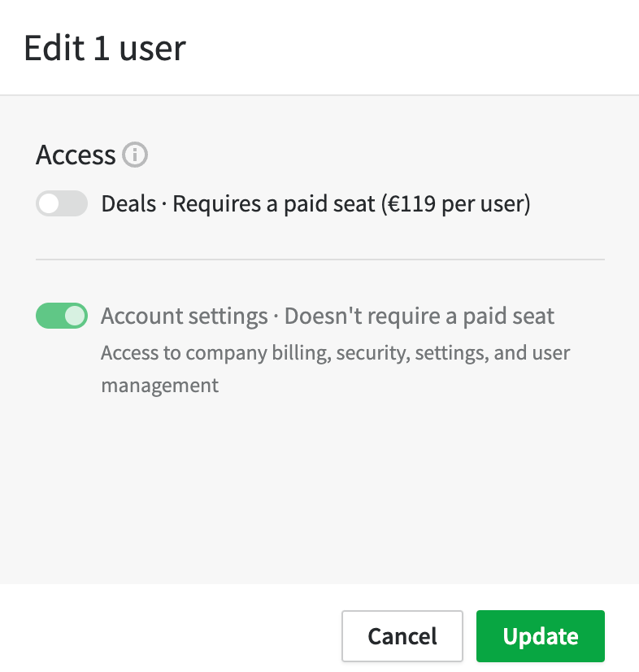Click the word "management" in the description

pyautogui.click(x=160, y=385)
